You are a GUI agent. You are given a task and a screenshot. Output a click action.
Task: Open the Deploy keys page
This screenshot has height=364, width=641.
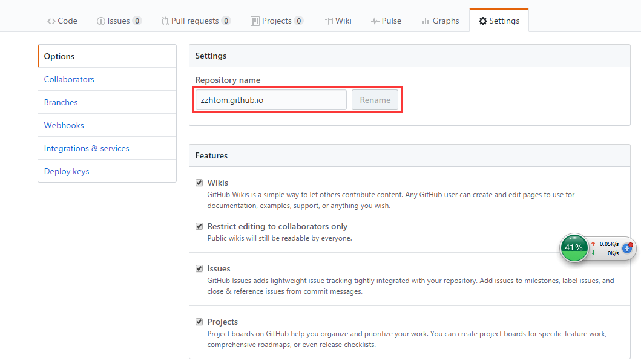coord(67,171)
